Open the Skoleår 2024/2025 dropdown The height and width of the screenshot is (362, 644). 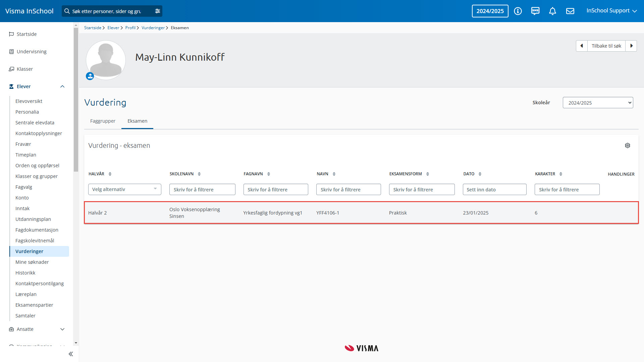coord(598,103)
